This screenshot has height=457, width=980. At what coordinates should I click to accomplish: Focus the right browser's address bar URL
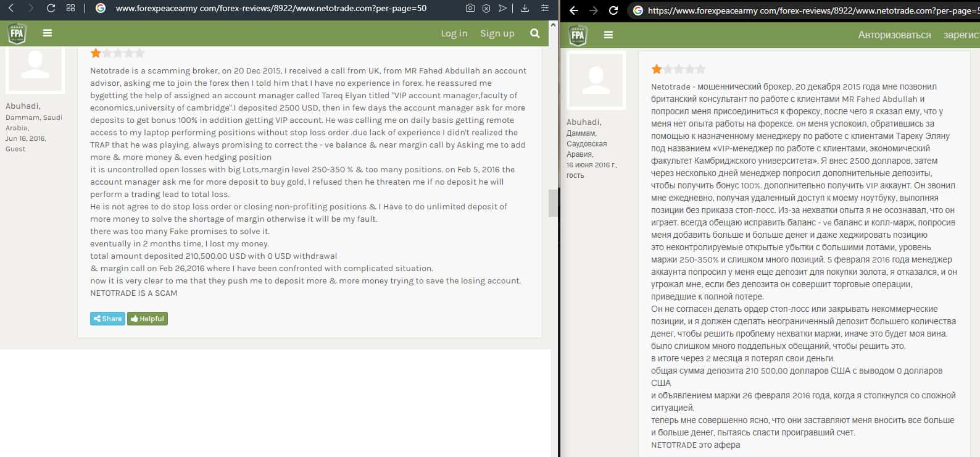813,10
